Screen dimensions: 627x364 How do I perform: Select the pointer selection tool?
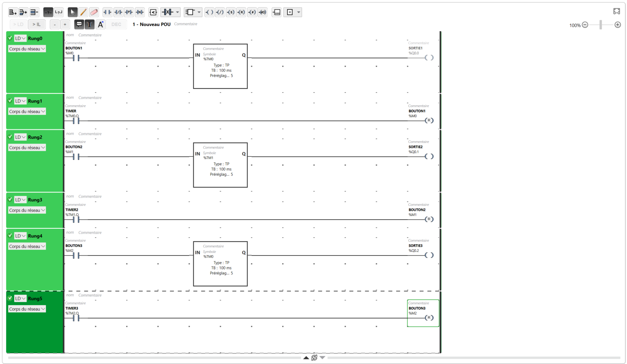73,12
